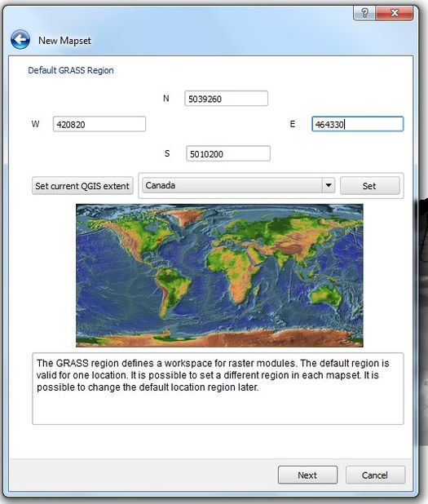
Task: Proceed with the Next button
Action: click(x=307, y=475)
